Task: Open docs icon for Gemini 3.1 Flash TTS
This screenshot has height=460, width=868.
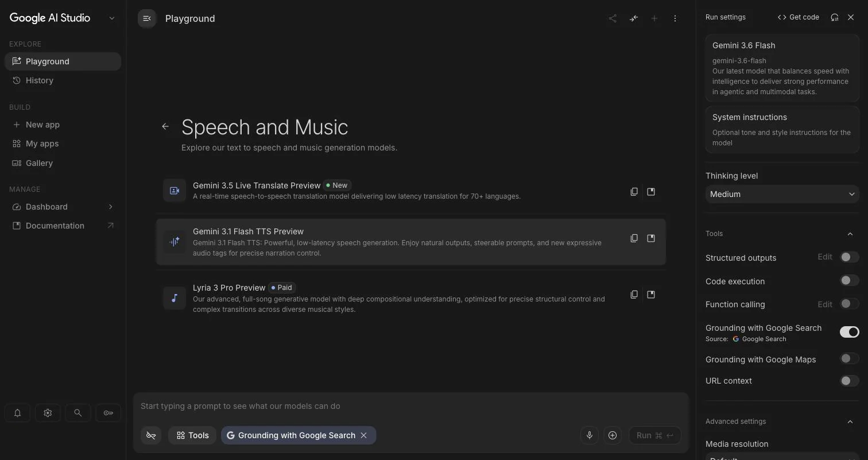Action: 651,238
